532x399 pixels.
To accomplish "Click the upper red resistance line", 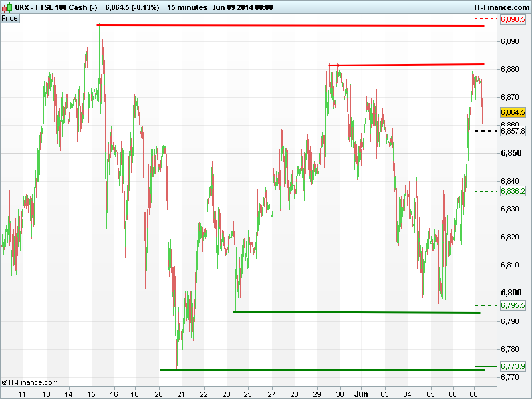I will (x=291, y=25).
